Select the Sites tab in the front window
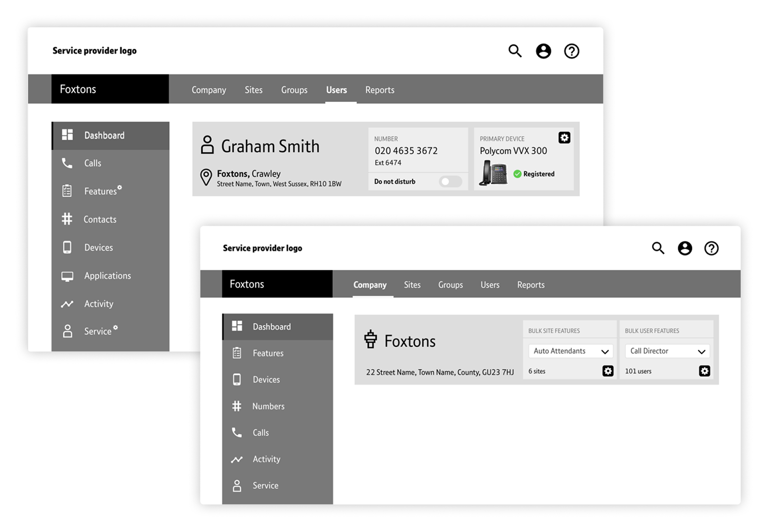Viewport: 768px width, 532px height. click(412, 285)
